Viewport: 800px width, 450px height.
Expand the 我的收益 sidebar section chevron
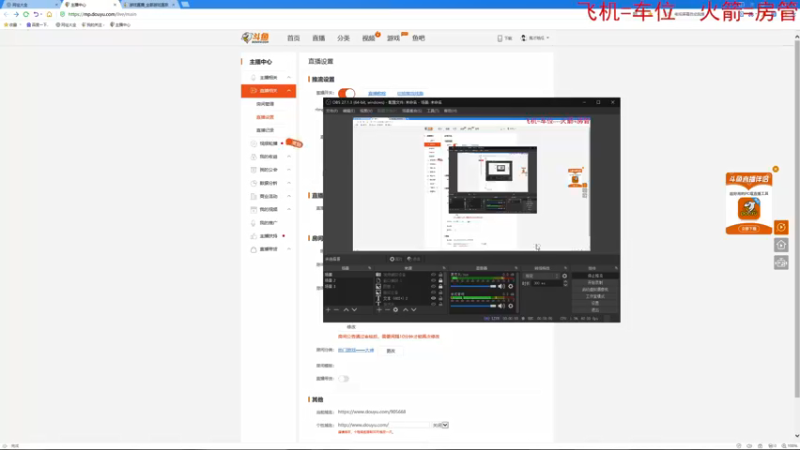tap(289, 157)
